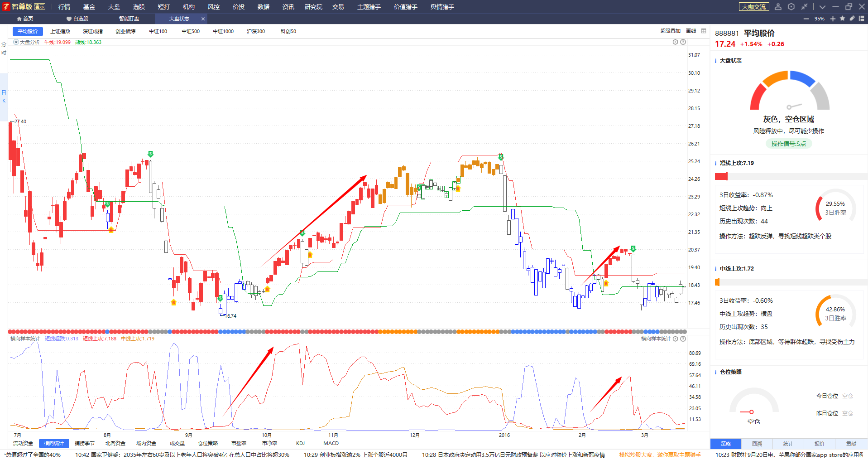Open 横向样本统计 help question mark icon
The width and height of the screenshot is (868, 460).
683,339
